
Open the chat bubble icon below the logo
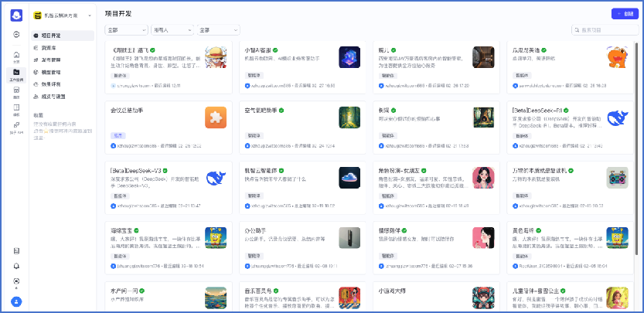point(16,35)
